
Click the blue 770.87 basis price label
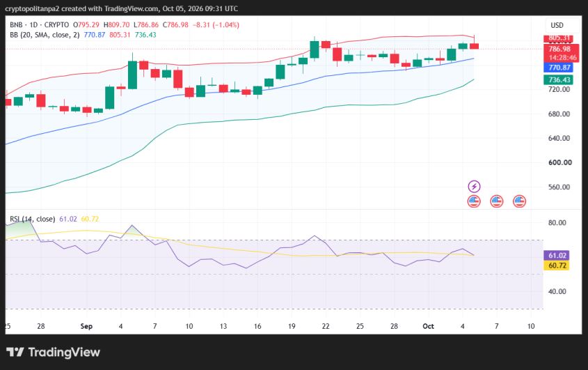558,68
